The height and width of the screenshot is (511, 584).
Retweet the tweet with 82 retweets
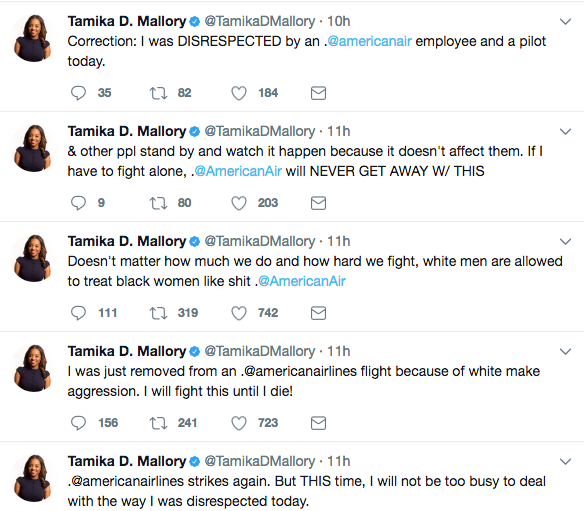pos(158,93)
